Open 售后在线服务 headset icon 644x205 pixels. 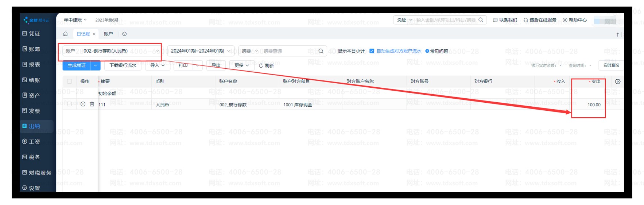pos(525,20)
